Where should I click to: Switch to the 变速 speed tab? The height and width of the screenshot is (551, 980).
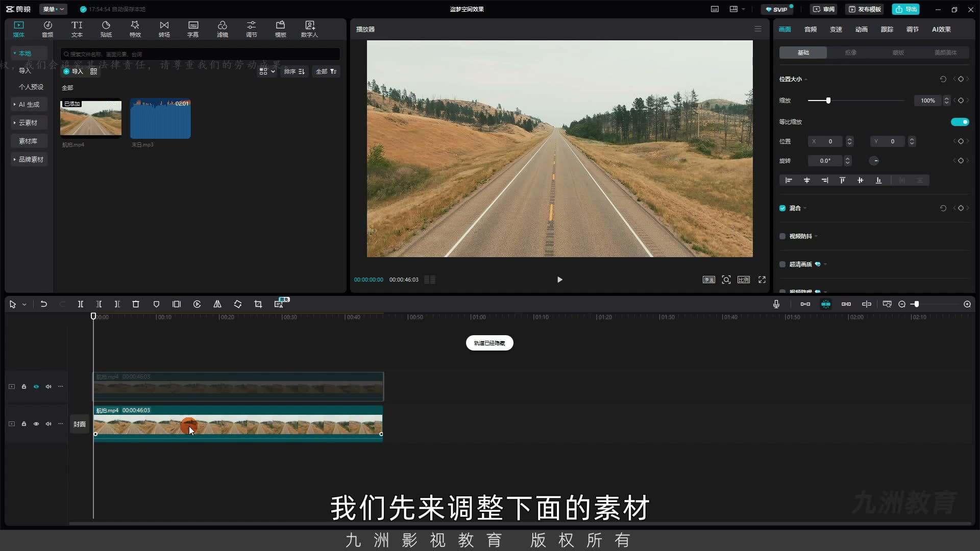pyautogui.click(x=836, y=30)
